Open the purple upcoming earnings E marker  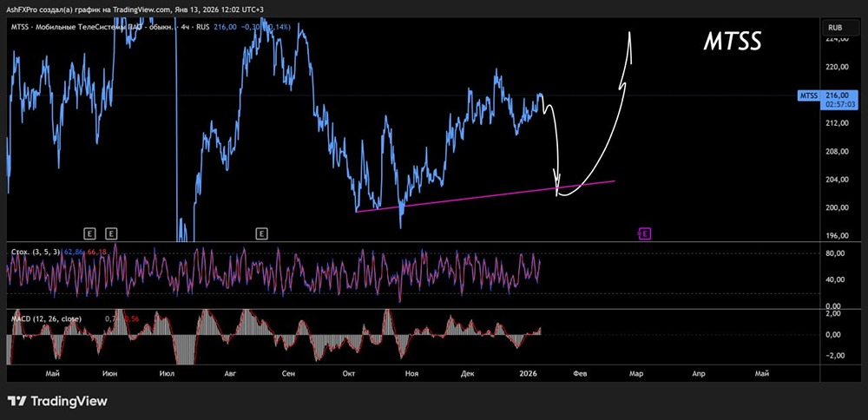pyautogui.click(x=645, y=233)
